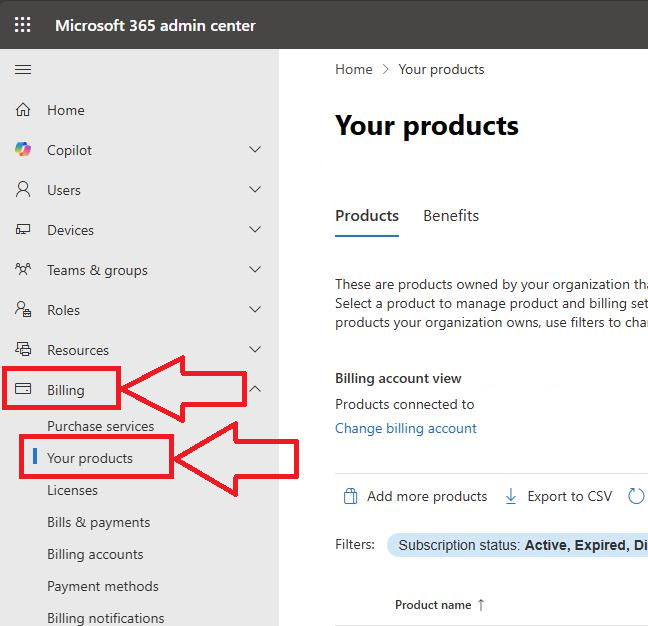Screen dimensions: 648x626
Task: Select Your products in Billing menu
Action: 90,458
